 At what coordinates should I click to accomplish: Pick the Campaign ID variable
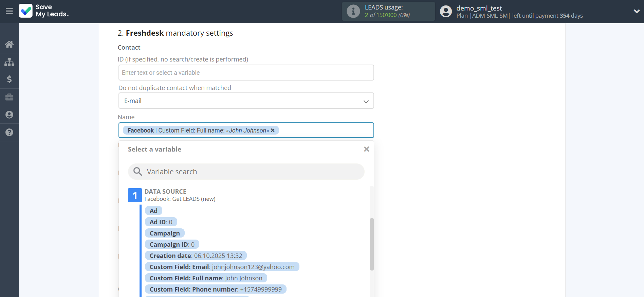[172, 244]
